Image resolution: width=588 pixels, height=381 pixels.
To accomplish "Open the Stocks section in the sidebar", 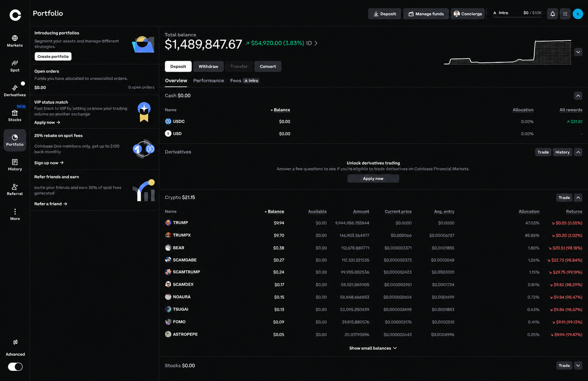I will tap(15, 116).
